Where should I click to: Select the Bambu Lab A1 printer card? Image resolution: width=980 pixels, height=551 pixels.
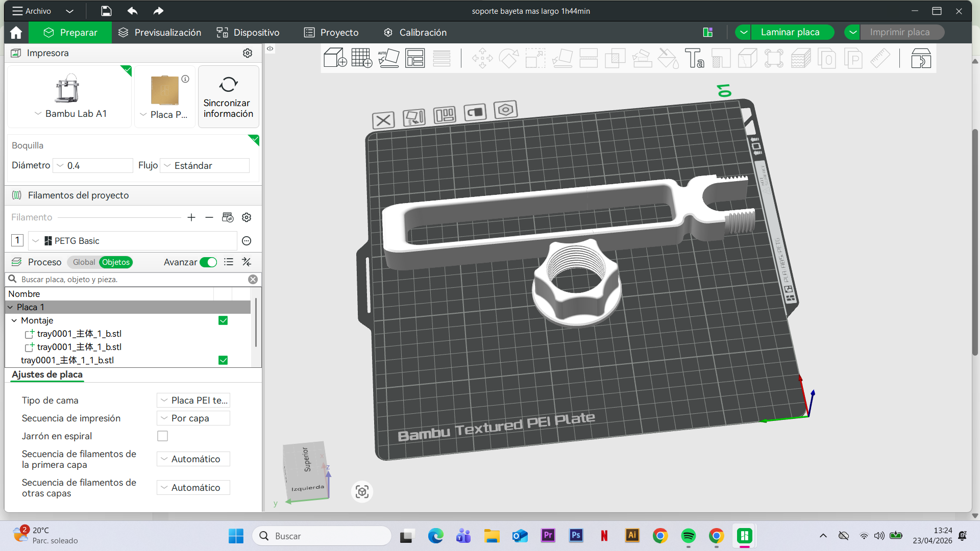pos(69,96)
